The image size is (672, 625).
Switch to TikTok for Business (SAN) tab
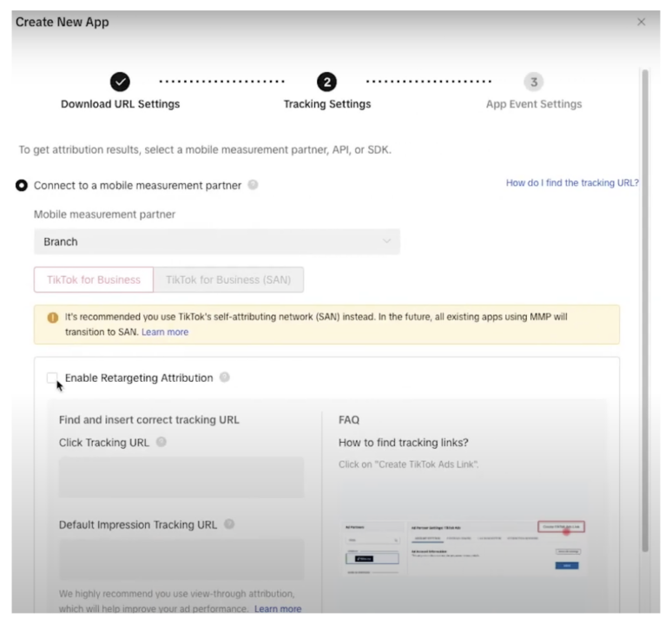tap(228, 280)
